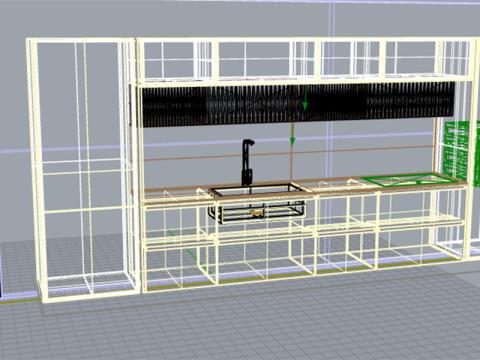Select the green cooktop on the countertop

coord(411,180)
